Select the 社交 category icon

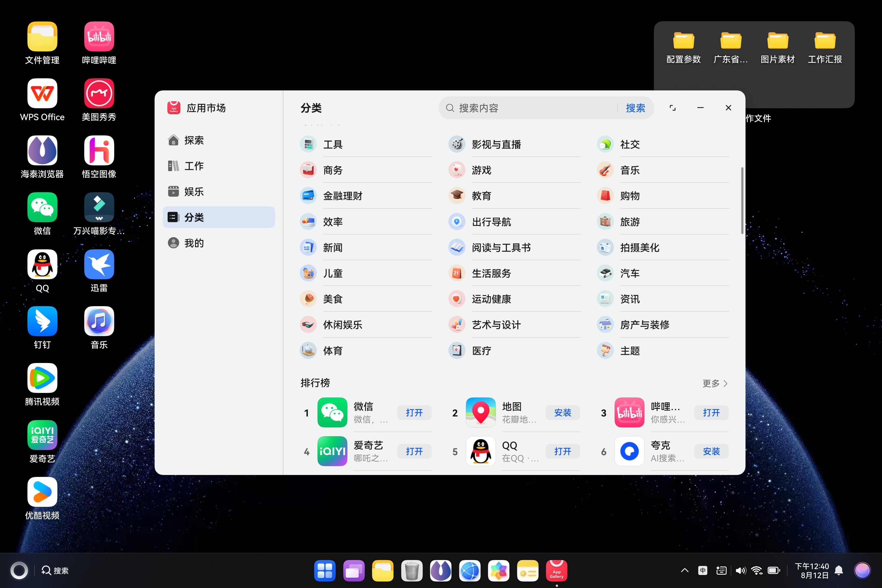click(x=605, y=144)
